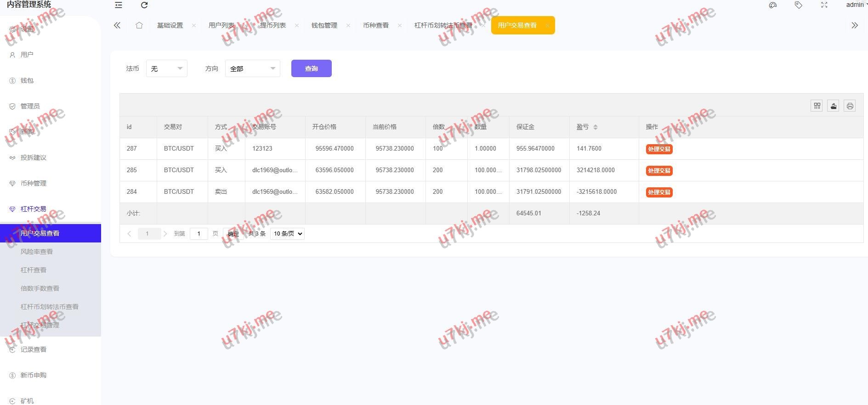Expand the admin user menu
The image size is (868, 405).
(x=856, y=5)
